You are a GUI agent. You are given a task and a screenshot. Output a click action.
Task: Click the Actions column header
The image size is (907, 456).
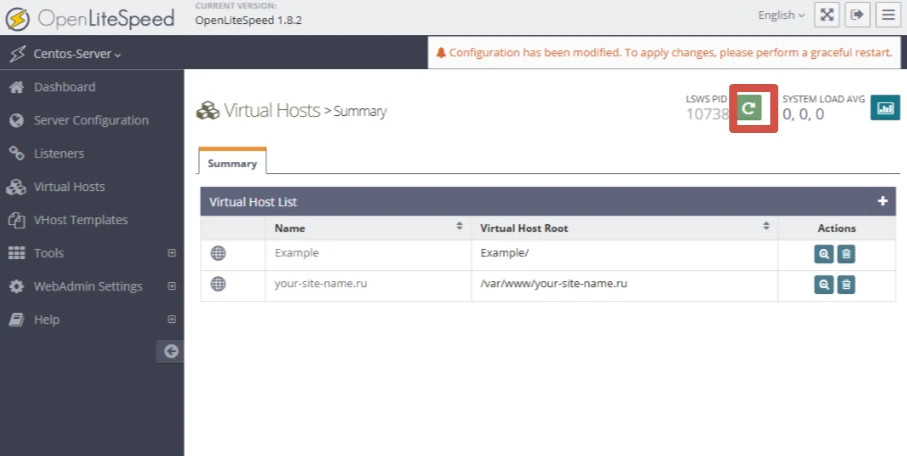pyautogui.click(x=836, y=228)
